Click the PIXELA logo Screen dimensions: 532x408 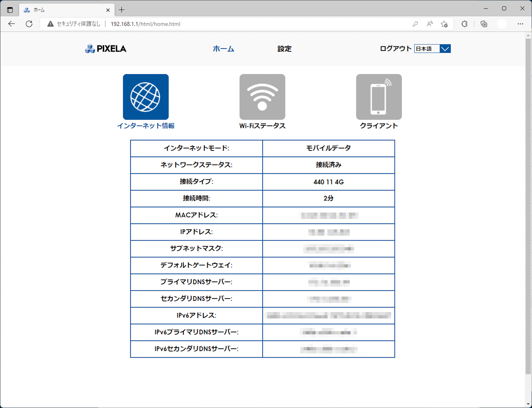(x=105, y=49)
